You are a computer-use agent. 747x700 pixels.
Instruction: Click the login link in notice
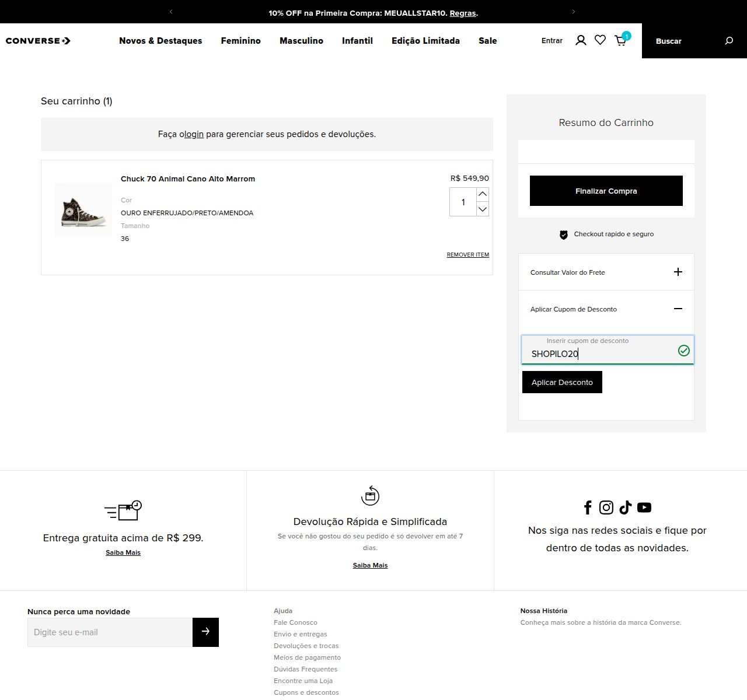pyautogui.click(x=194, y=134)
